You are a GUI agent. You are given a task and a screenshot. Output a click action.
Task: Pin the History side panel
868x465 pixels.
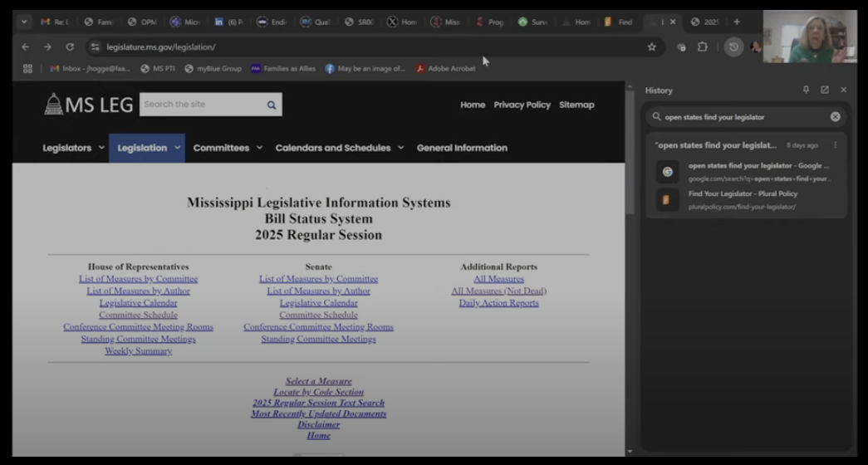point(806,90)
